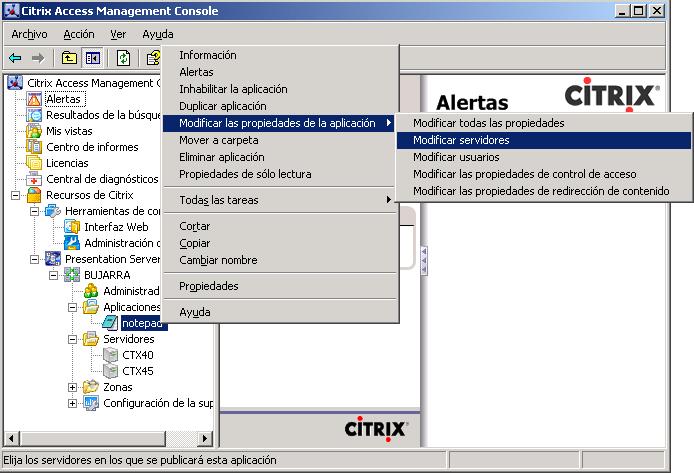Click the Presentation Server icon
694x473 pixels.
click(x=53, y=259)
